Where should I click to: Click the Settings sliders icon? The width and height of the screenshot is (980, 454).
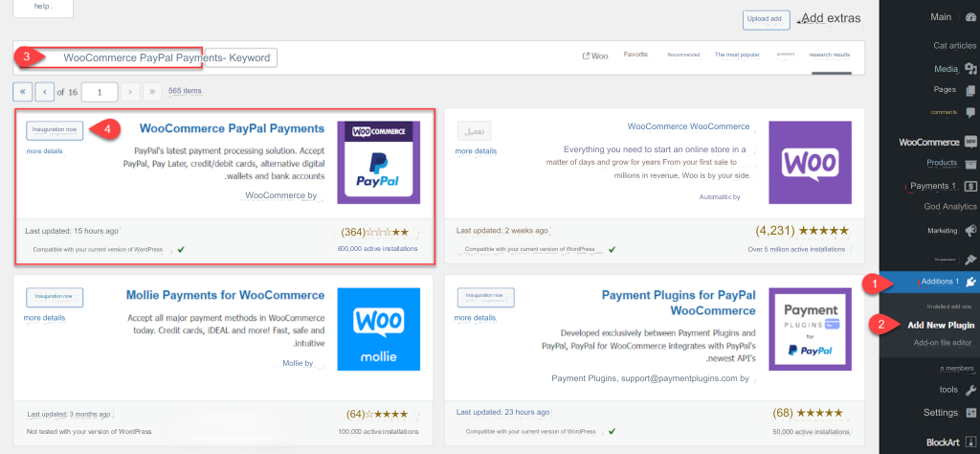[970, 413]
